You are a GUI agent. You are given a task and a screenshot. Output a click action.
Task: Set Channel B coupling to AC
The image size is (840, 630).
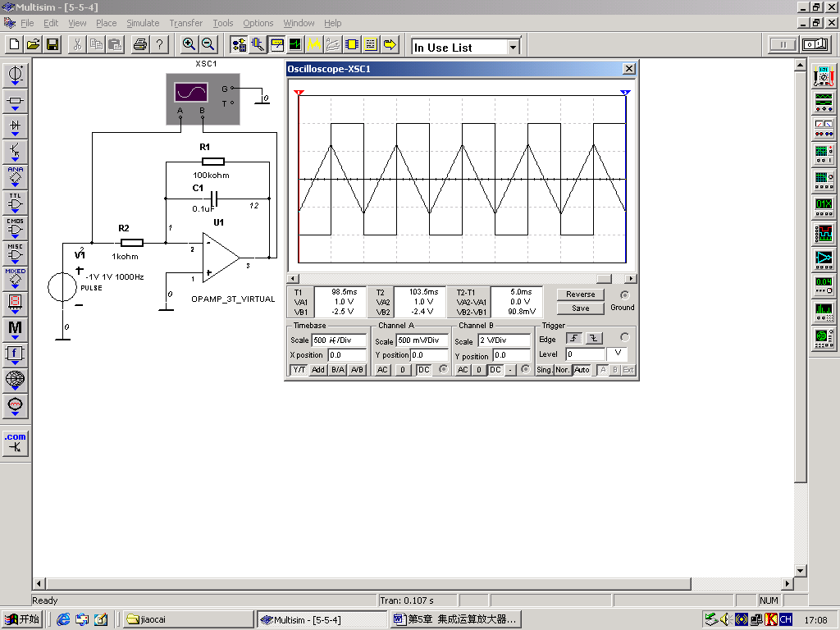tap(463, 370)
